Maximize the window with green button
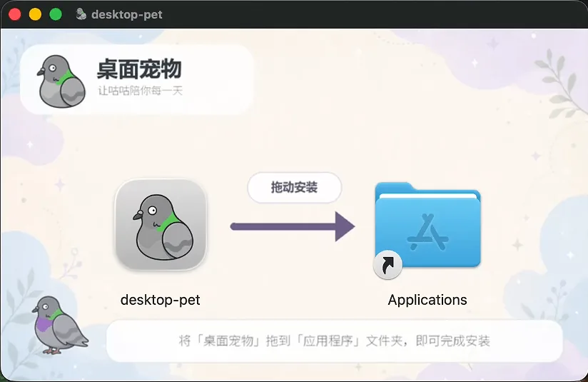 click(x=56, y=14)
